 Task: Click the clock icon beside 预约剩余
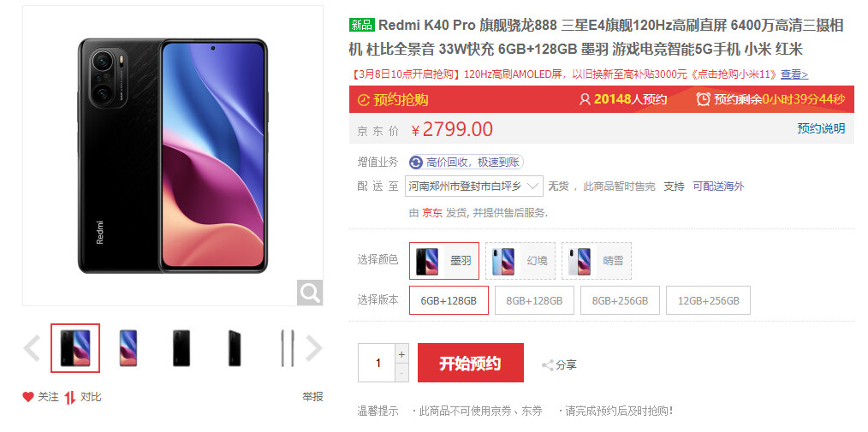[703, 99]
